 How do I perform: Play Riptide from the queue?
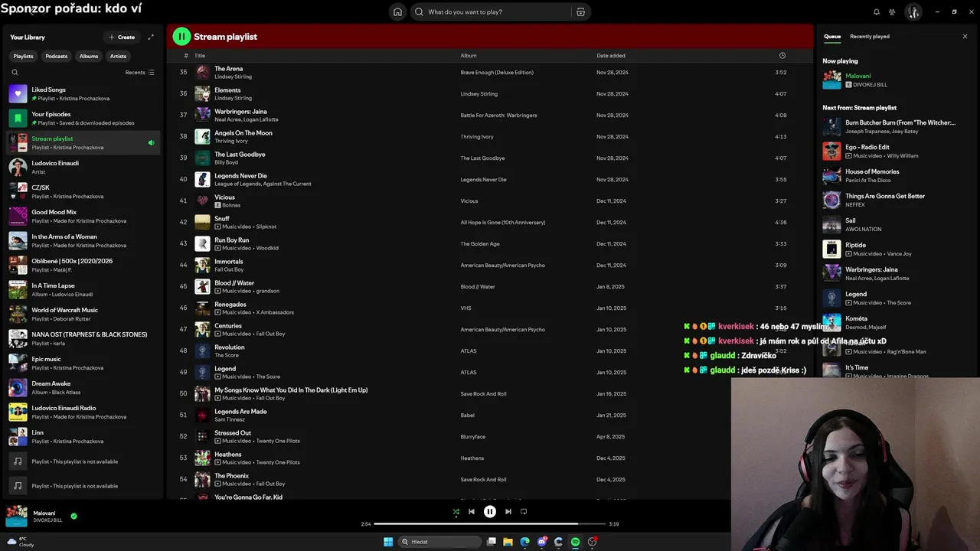(894, 249)
